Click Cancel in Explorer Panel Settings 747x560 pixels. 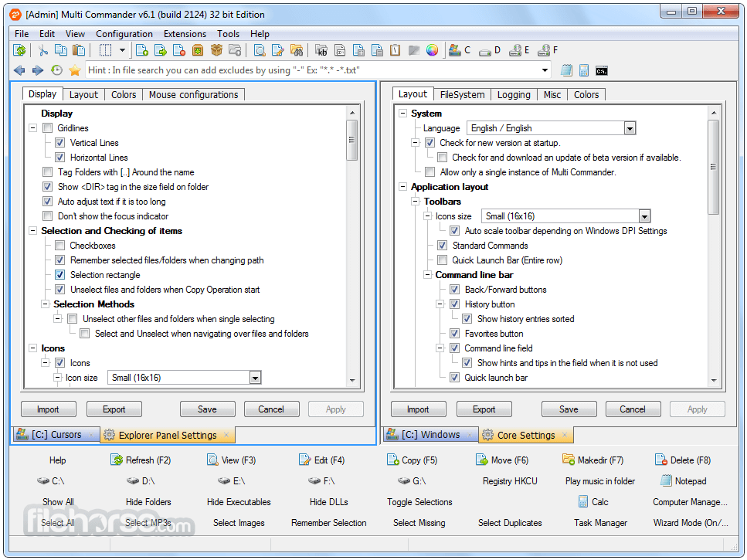272,409
